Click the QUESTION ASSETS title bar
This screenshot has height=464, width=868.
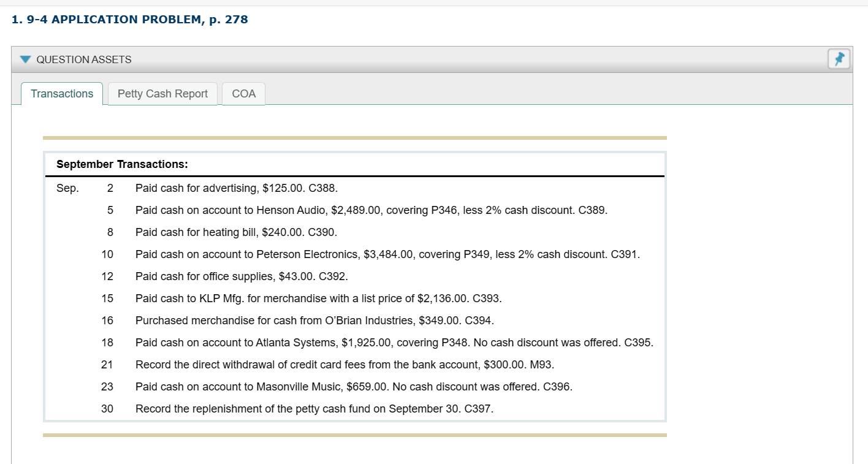[84, 59]
